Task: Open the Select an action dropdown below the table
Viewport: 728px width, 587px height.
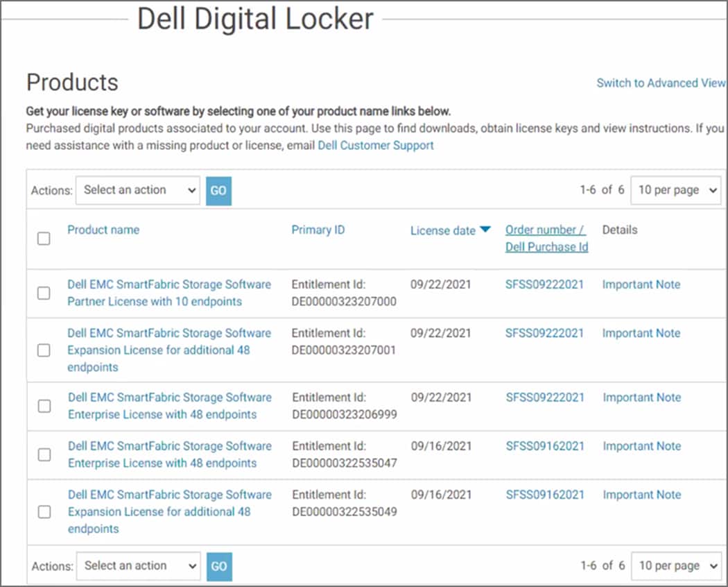Action: click(x=139, y=566)
